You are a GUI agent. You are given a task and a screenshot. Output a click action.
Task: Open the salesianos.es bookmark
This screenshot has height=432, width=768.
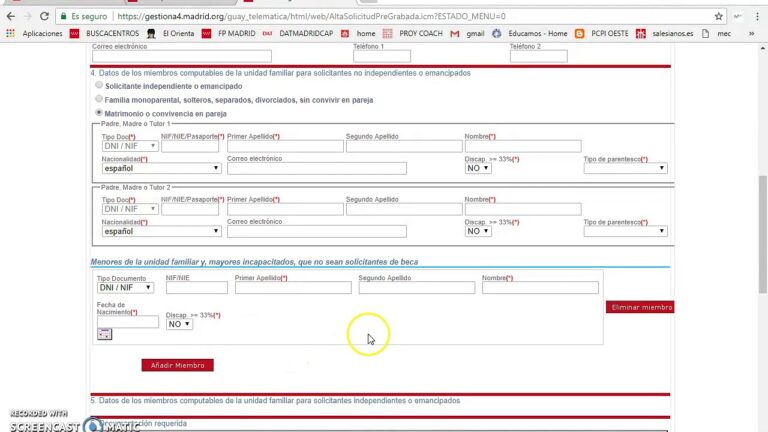(665, 33)
